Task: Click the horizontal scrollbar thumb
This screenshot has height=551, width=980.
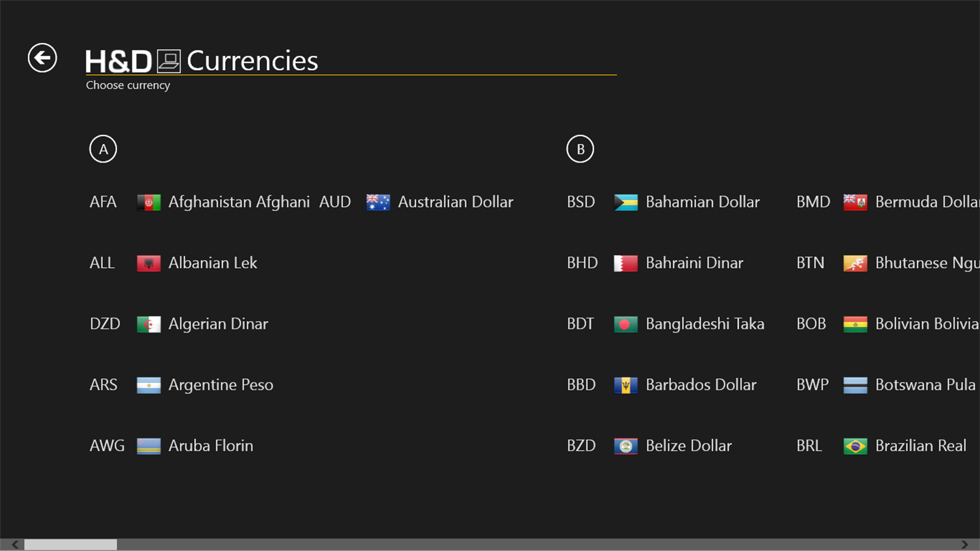Action: 71,545
